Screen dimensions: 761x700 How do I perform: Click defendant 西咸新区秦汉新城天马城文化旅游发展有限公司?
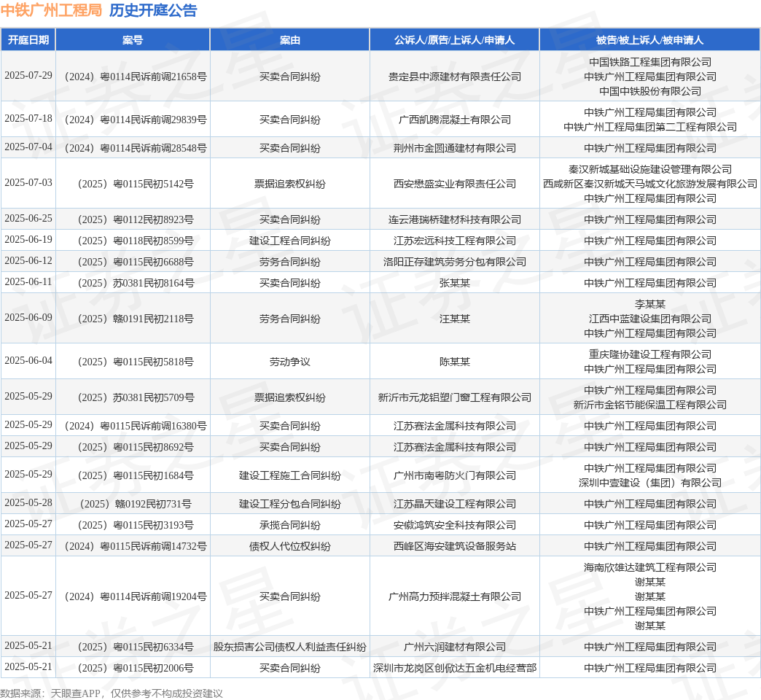(x=650, y=184)
